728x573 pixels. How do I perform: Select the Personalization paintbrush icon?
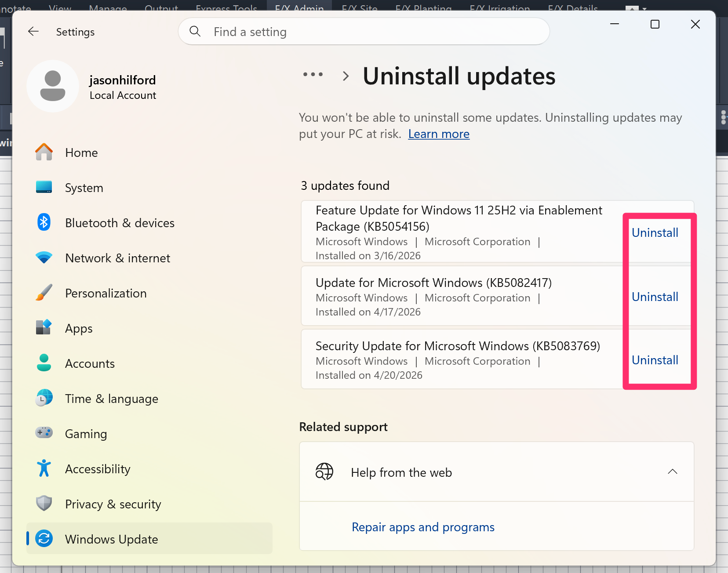click(44, 293)
